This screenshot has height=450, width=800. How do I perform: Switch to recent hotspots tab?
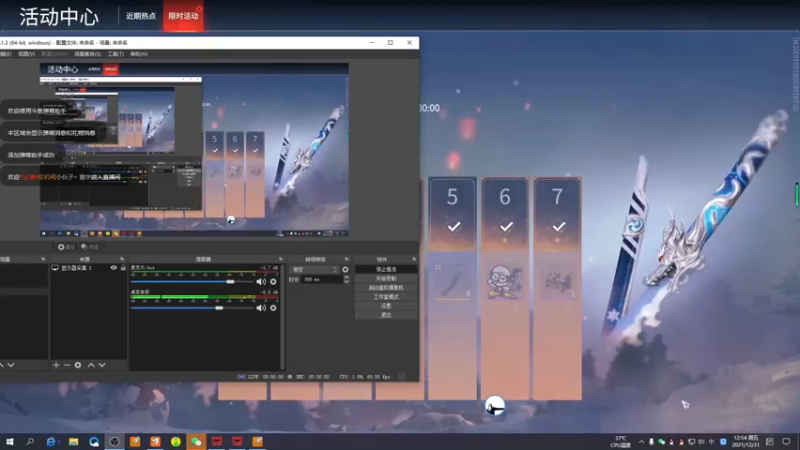click(141, 16)
